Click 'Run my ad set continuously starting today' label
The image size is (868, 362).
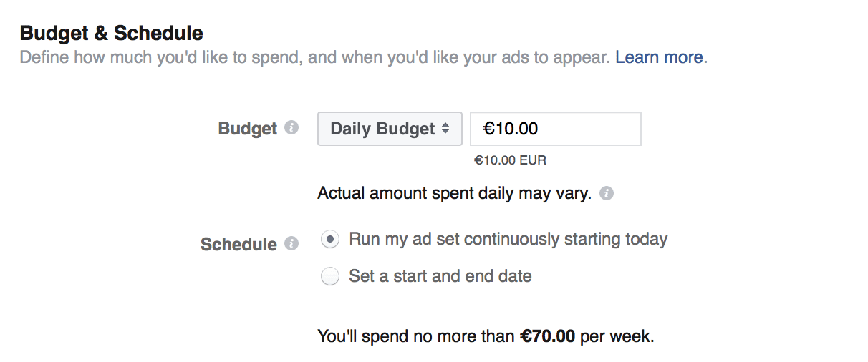(x=508, y=239)
